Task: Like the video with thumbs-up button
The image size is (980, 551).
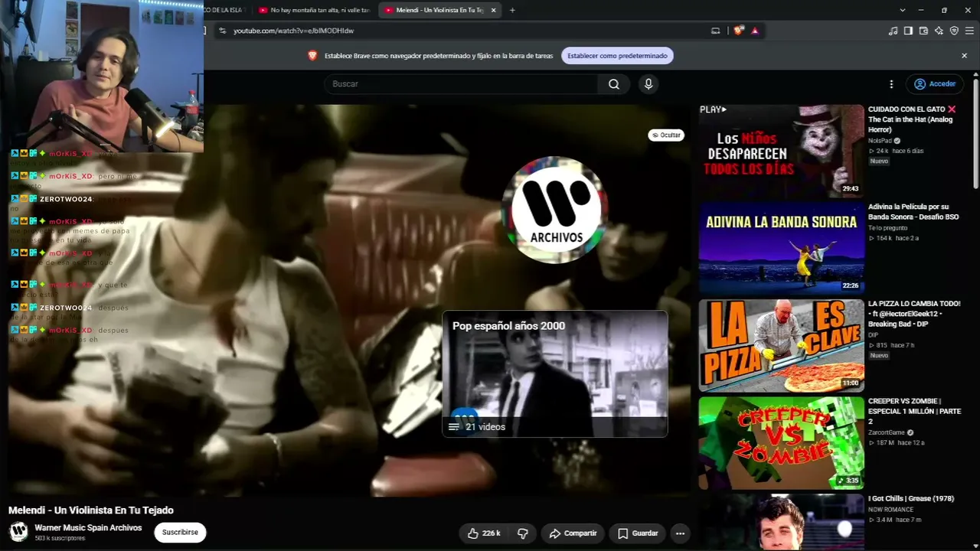Action: pyautogui.click(x=484, y=533)
